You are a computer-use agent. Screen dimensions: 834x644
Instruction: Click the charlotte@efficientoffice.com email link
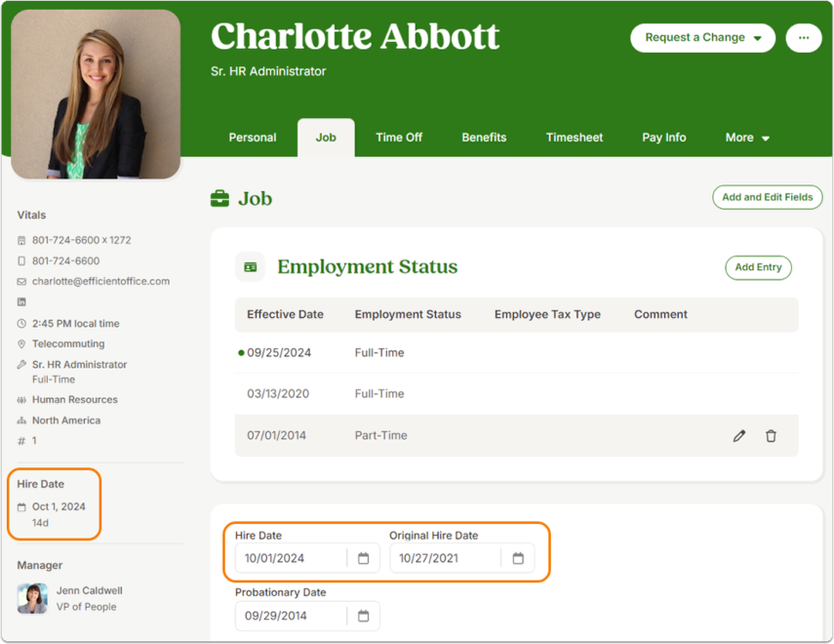click(x=101, y=282)
